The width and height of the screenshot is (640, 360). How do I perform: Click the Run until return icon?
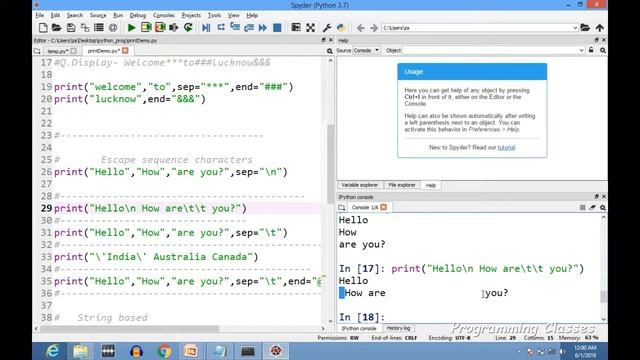coord(249,28)
